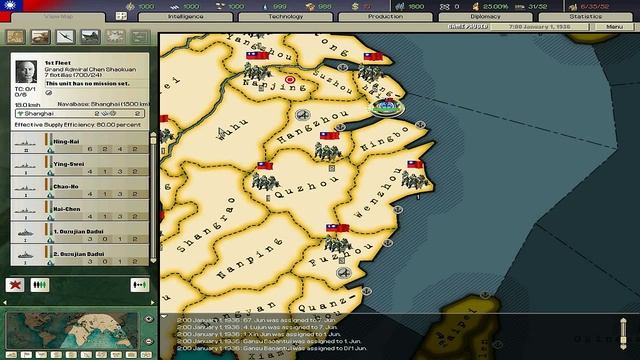Click the Menu button
The width and height of the screenshot is (640, 360).
pyautogui.click(x=614, y=27)
